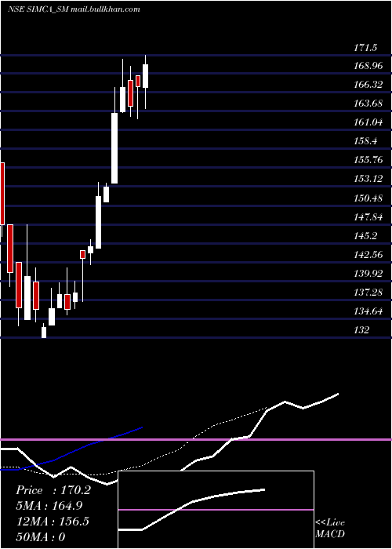Select the 153.12 price axis label

[x=368, y=180]
